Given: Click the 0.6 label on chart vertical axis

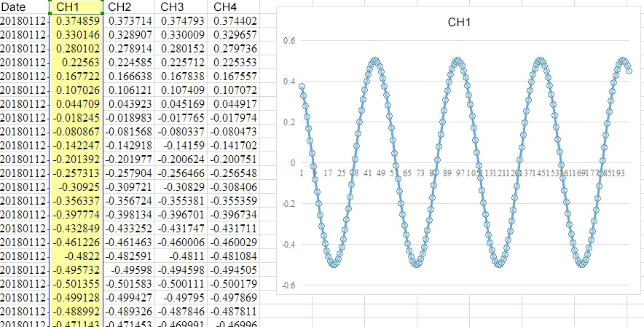Looking at the screenshot, I should [x=289, y=40].
